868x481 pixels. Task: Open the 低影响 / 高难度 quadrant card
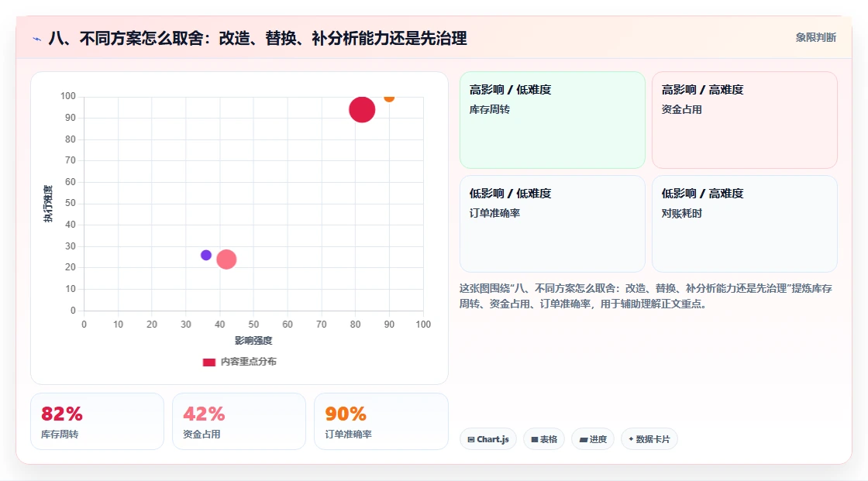[x=745, y=224]
